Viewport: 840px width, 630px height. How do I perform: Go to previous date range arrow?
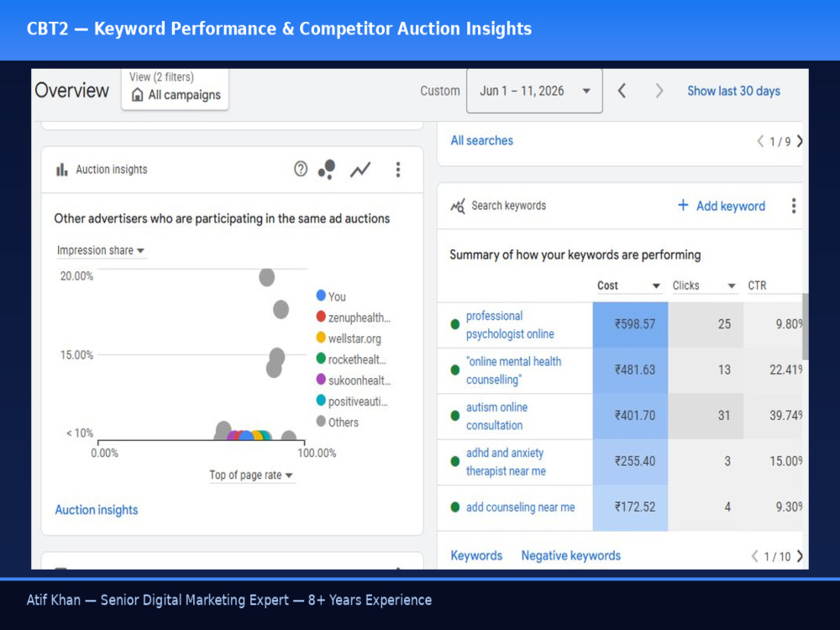622,91
